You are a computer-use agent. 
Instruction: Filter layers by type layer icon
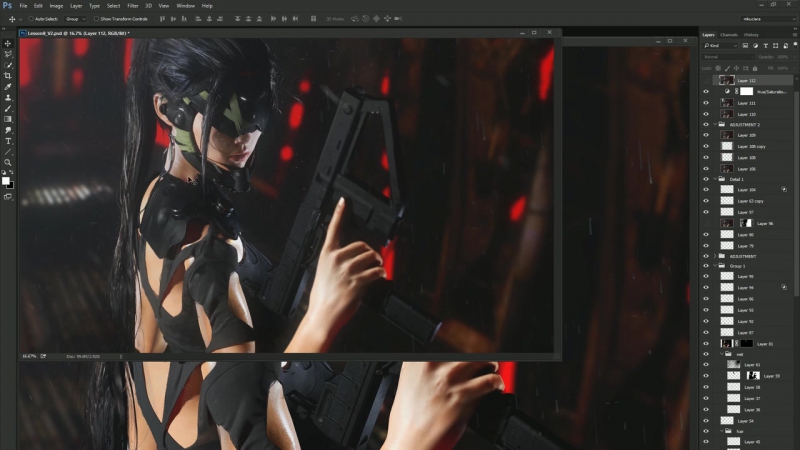pos(765,45)
